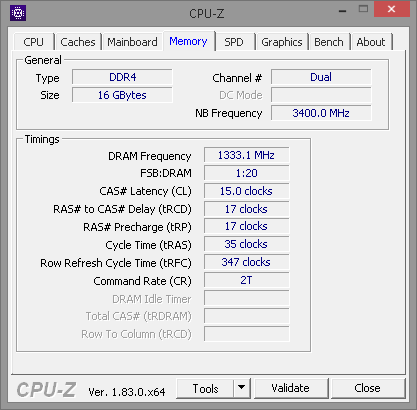Viewport: 417px width, 410px height.
Task: Click the empty DRAM Idle Timer field
Action: (246, 299)
